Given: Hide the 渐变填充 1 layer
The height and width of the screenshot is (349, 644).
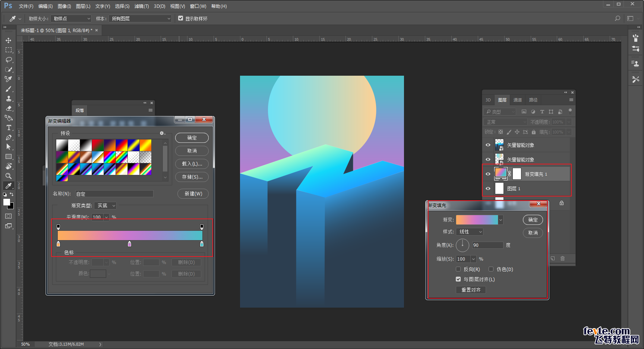Looking at the screenshot, I should point(488,174).
